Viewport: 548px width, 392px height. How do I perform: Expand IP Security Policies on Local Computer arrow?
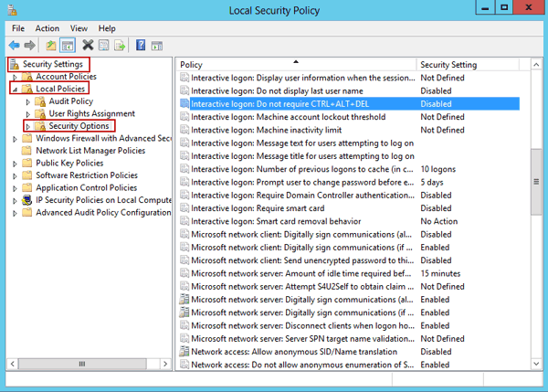coord(15,201)
